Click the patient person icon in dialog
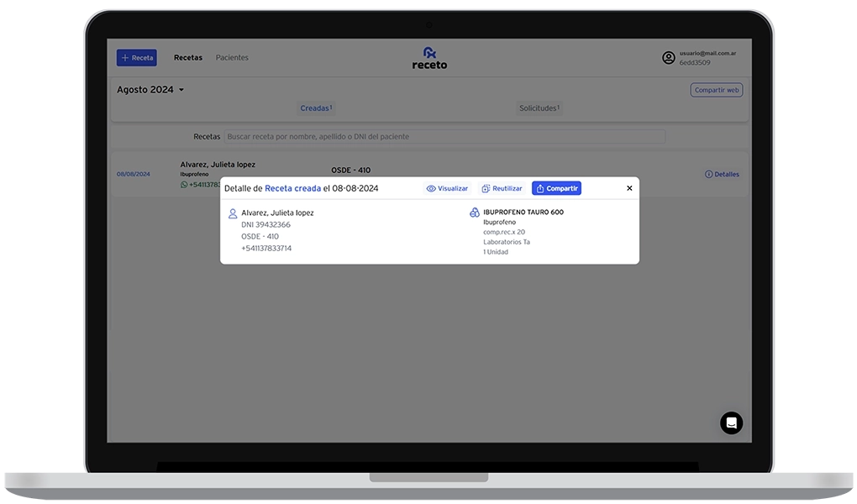 pyautogui.click(x=233, y=213)
